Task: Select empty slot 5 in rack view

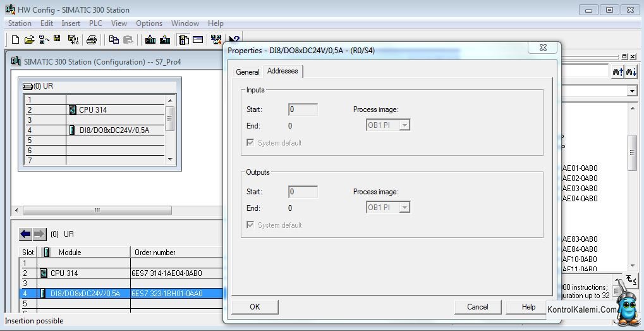Action: click(94, 141)
